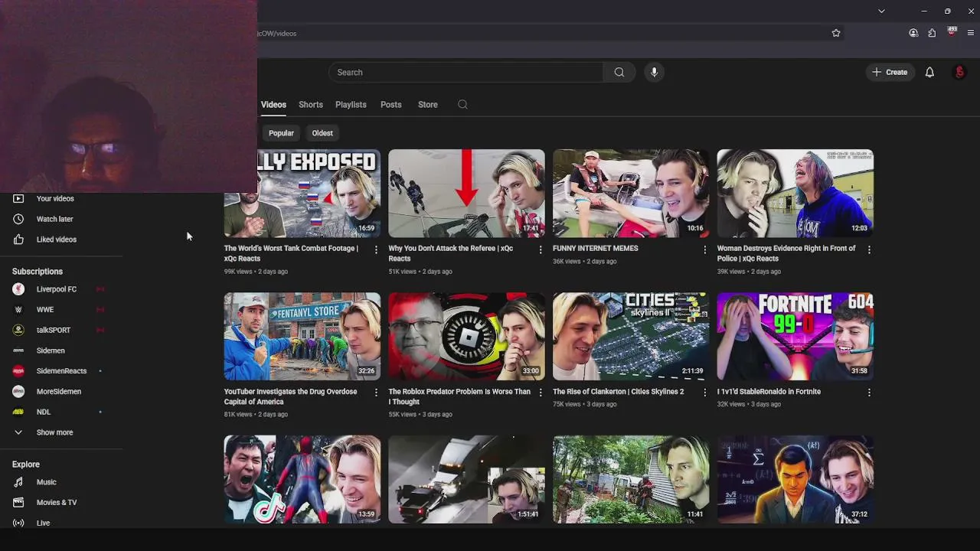Play math equations thumbnail, 37:12
The height and width of the screenshot is (551, 980).
[x=795, y=479]
